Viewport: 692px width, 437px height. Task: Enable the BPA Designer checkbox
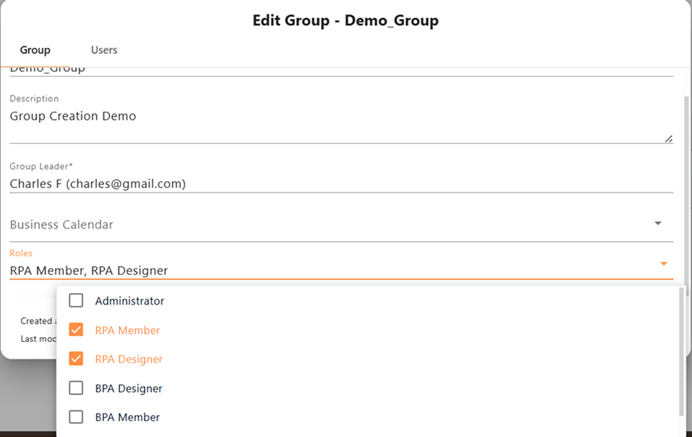pos(76,388)
